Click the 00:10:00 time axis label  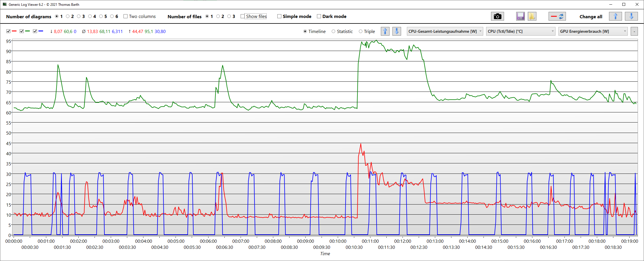(x=338, y=241)
